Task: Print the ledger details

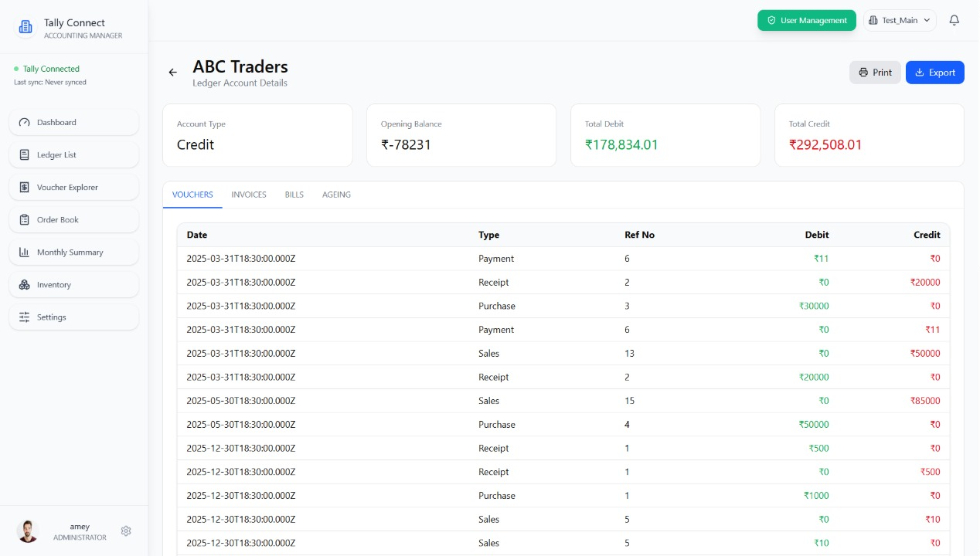Action: [x=875, y=73]
